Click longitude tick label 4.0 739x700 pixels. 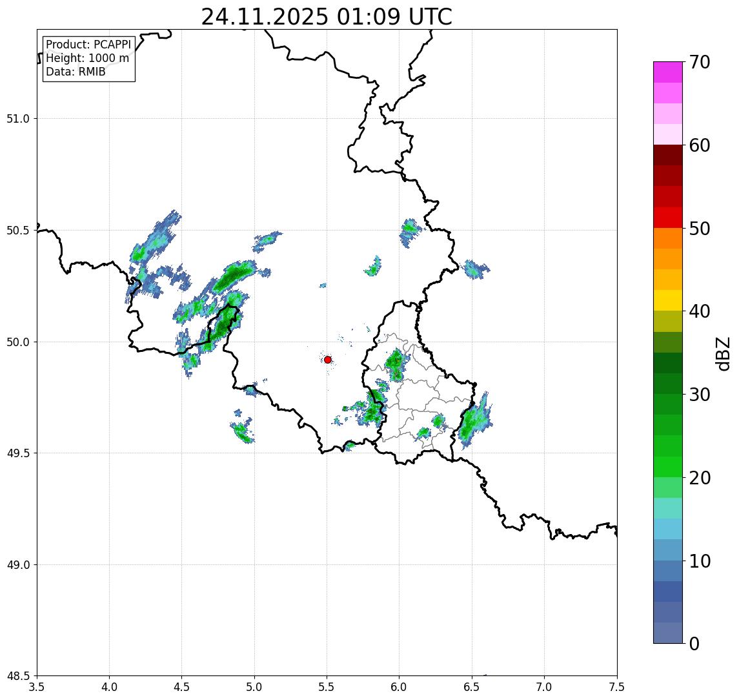pos(109,687)
